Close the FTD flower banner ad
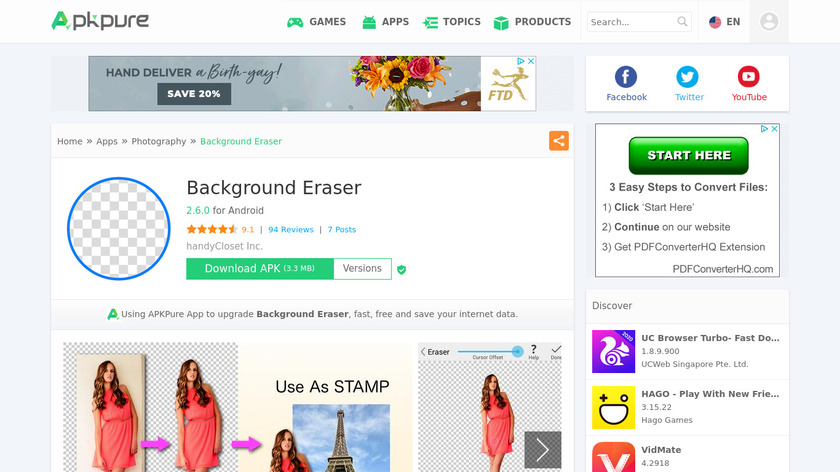This screenshot has height=472, width=840. click(x=531, y=61)
